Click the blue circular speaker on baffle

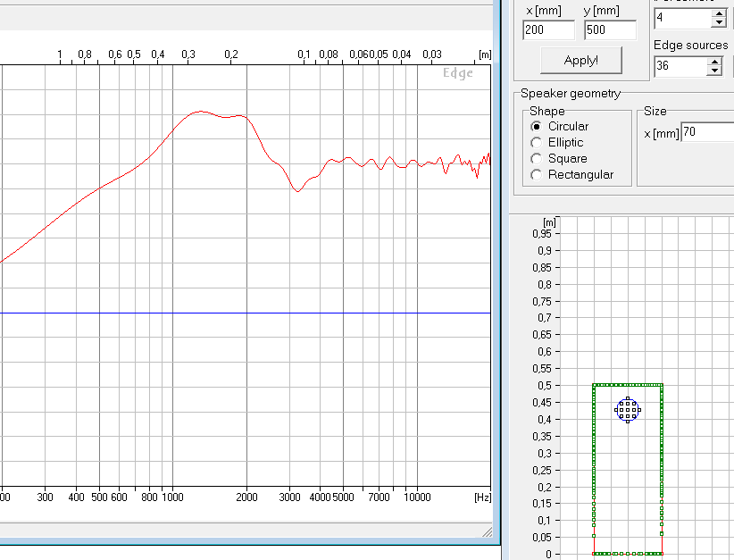[627, 410]
